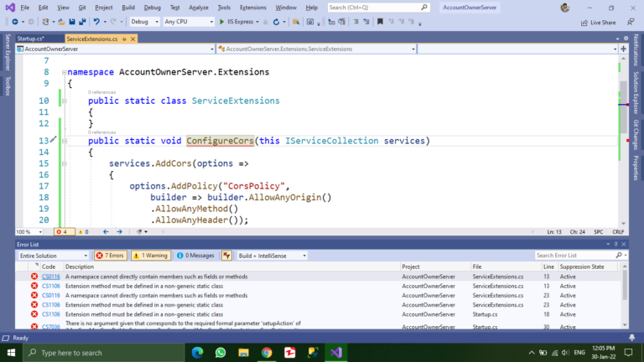Click the red error count indicator below editor
Viewport: 644px width, 362px height.
pyautogui.click(x=62, y=231)
